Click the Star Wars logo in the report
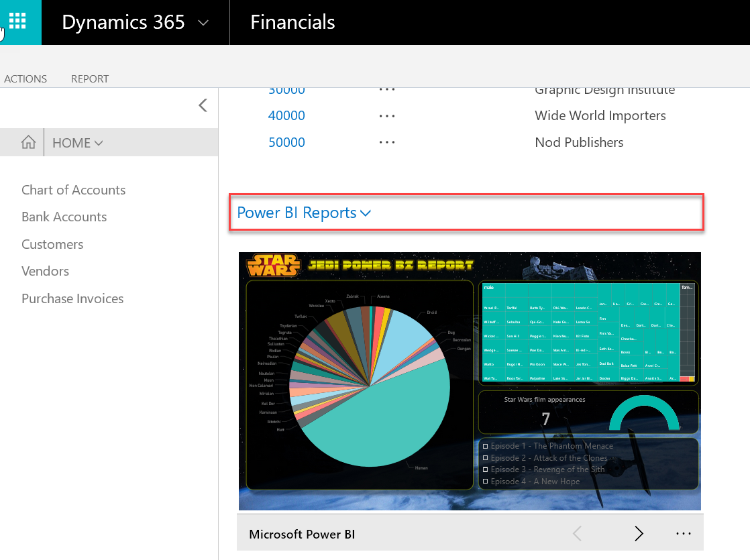Viewport: 750px width, 560px height. click(x=273, y=265)
